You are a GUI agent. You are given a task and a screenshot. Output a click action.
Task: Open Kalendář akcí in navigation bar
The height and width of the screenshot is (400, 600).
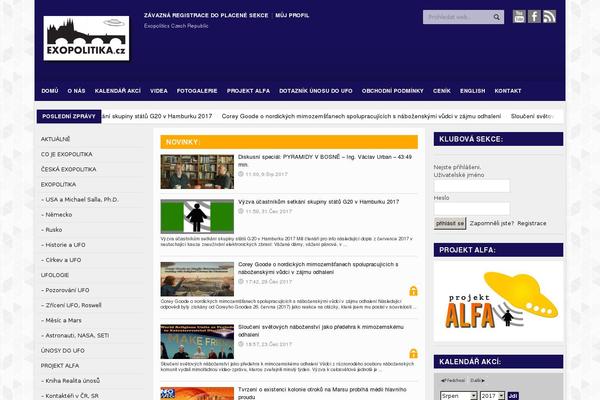(117, 91)
